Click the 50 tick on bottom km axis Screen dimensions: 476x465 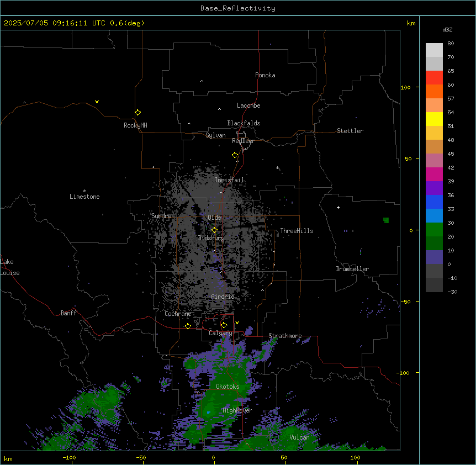tap(284, 457)
